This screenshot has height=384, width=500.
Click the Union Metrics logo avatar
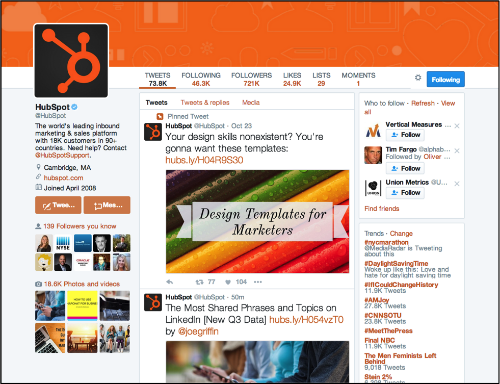coord(373,188)
